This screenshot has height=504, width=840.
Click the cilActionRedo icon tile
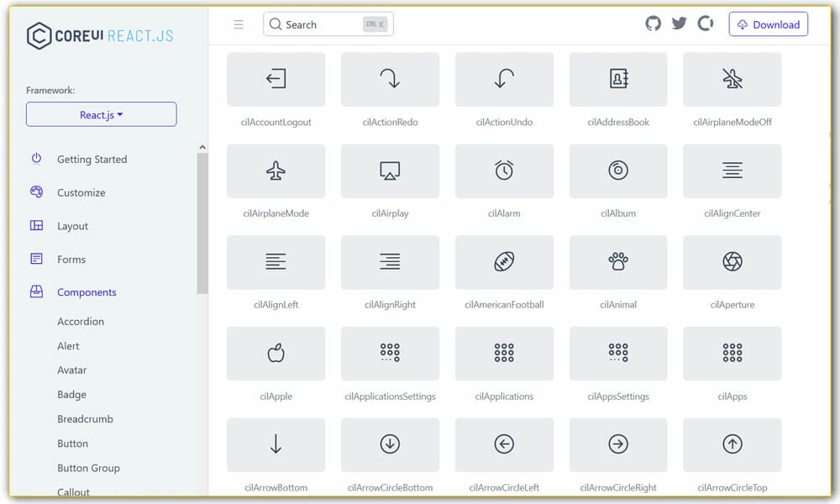[x=390, y=79]
